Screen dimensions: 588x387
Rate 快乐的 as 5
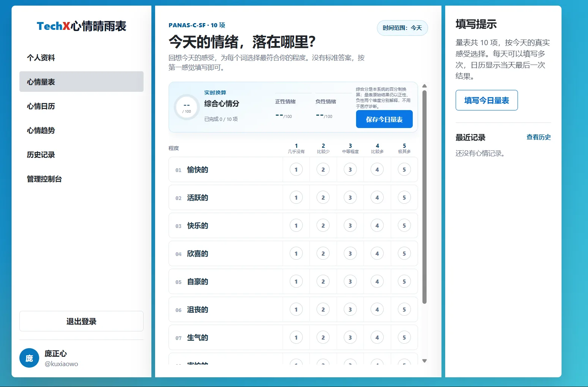404,225
